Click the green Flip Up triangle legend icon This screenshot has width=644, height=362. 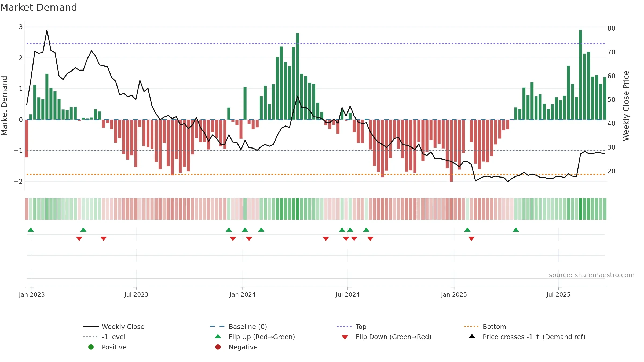218,336
